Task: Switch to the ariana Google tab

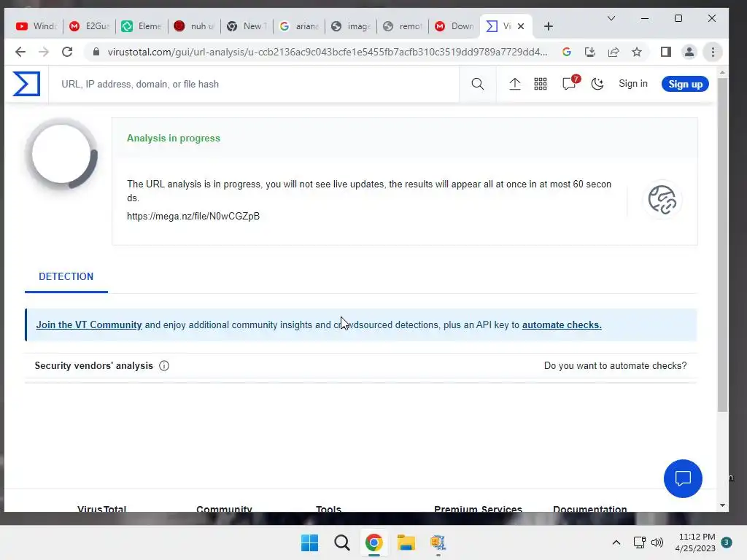Action: (298, 26)
